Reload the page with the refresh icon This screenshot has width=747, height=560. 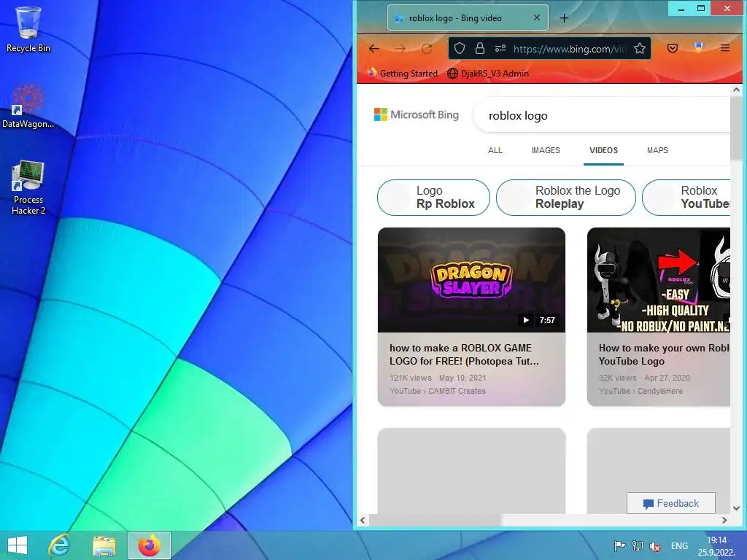click(426, 49)
